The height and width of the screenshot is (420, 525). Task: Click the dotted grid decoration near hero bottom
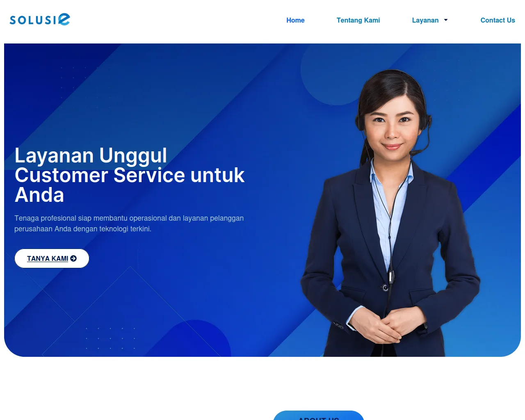point(110,338)
